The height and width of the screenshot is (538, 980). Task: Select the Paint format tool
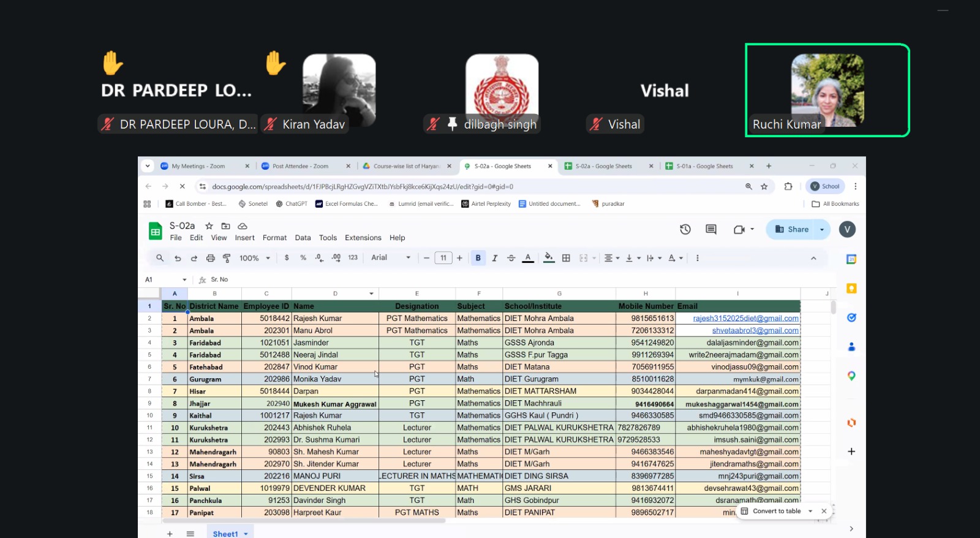coord(227,258)
